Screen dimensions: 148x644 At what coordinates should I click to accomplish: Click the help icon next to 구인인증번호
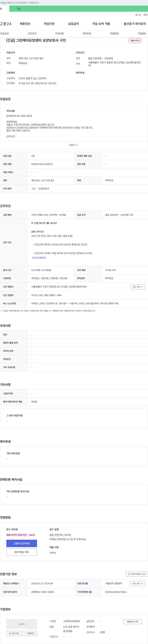(x=90, y=592)
